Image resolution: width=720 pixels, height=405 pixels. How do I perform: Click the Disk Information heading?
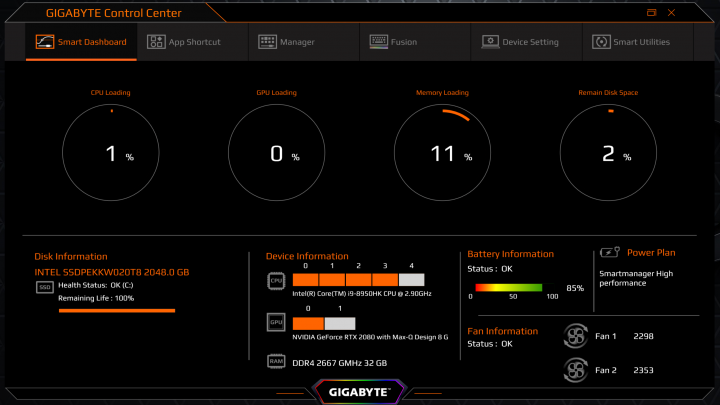click(71, 257)
